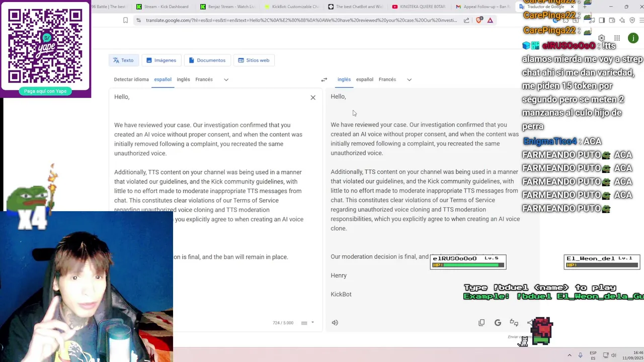Copy the translation to clipboard

coord(481,323)
